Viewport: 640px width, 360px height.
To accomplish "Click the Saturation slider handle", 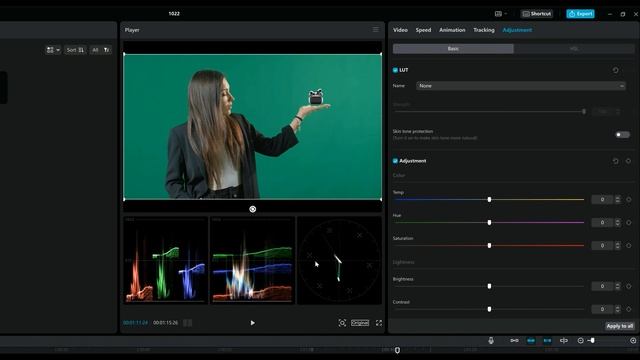I will (x=489, y=245).
